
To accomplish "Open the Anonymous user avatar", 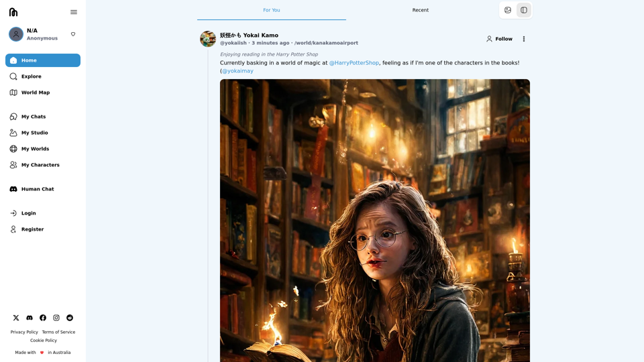I will [16, 34].
